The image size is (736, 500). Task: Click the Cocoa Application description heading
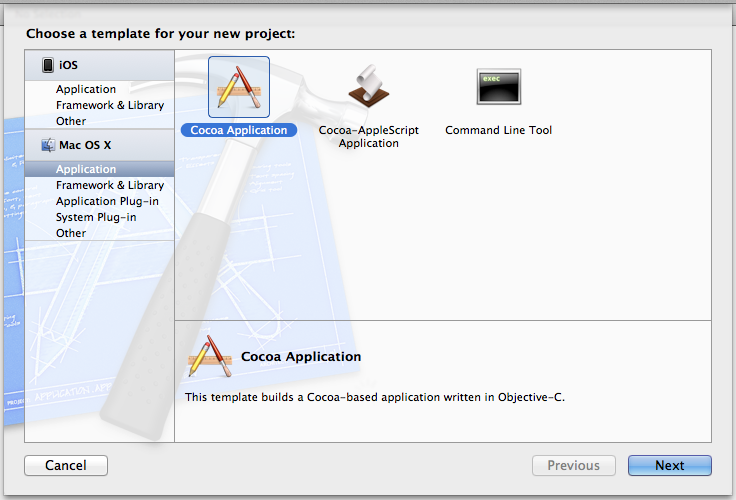301,356
